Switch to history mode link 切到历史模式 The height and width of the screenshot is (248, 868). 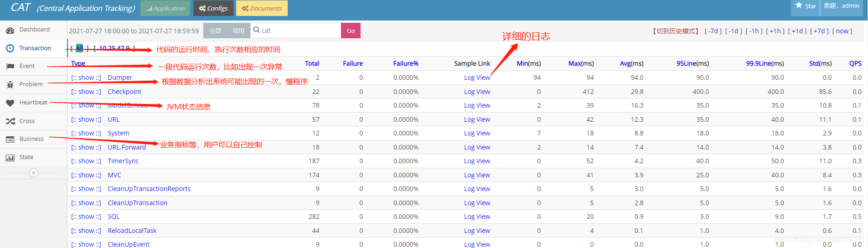pyautogui.click(x=676, y=31)
